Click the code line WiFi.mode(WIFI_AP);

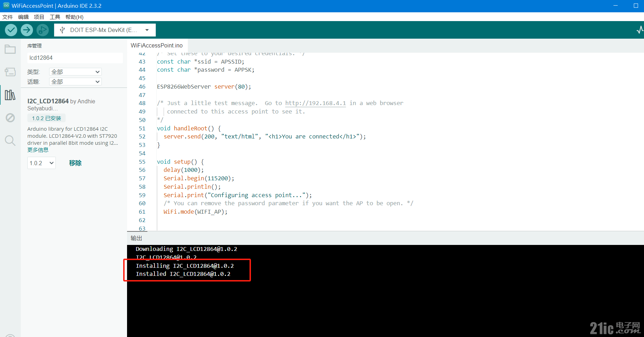[195, 212]
